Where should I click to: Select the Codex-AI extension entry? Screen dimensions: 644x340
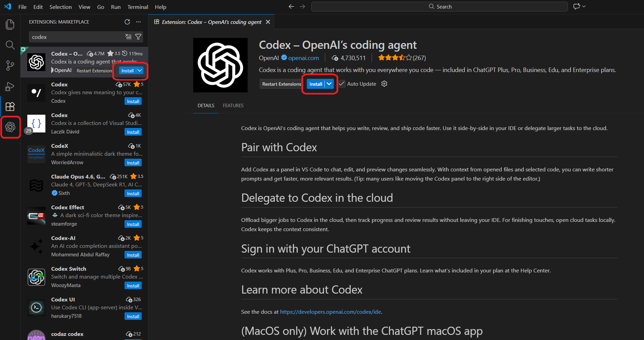84,246
